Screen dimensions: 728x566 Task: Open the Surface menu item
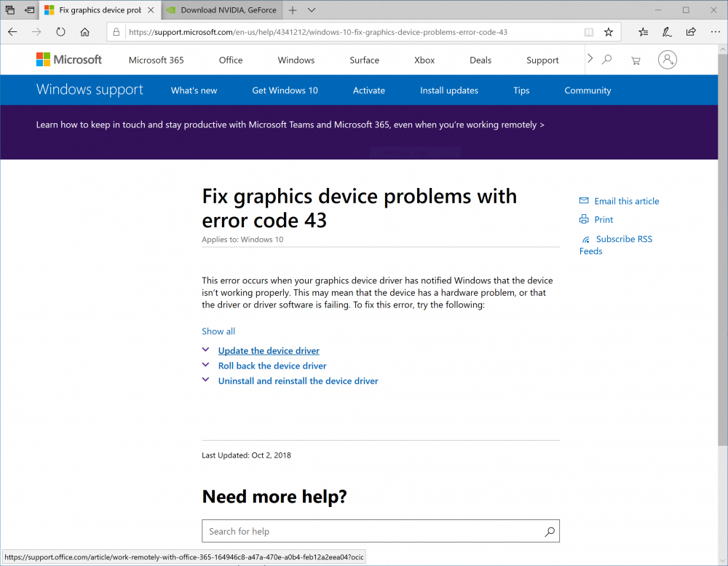[365, 60]
